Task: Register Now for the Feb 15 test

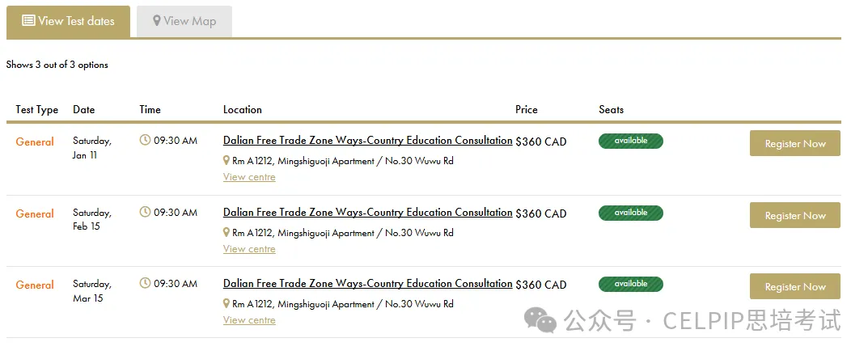Action: [x=795, y=215]
